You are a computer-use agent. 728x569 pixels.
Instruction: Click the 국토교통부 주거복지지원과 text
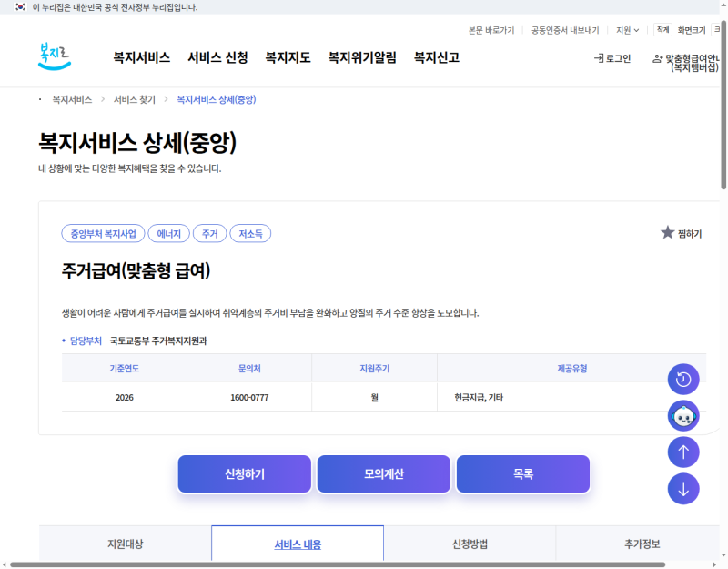tap(158, 340)
